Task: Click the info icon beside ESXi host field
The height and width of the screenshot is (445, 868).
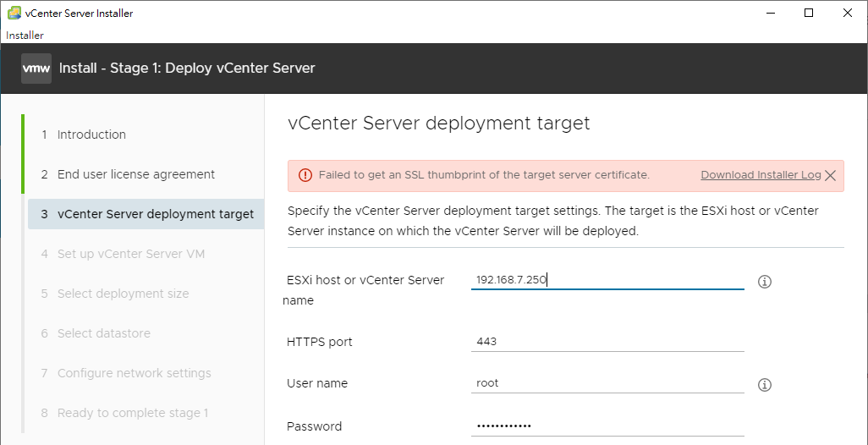Action: pyautogui.click(x=765, y=282)
